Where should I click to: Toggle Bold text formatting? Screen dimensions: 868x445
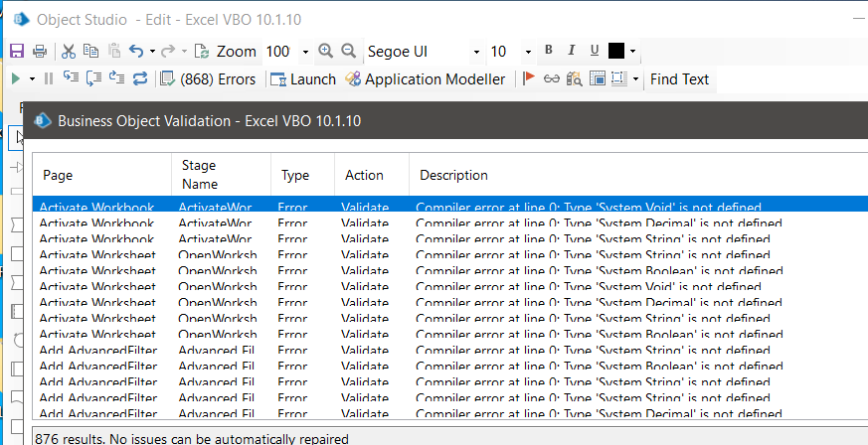[548, 52]
